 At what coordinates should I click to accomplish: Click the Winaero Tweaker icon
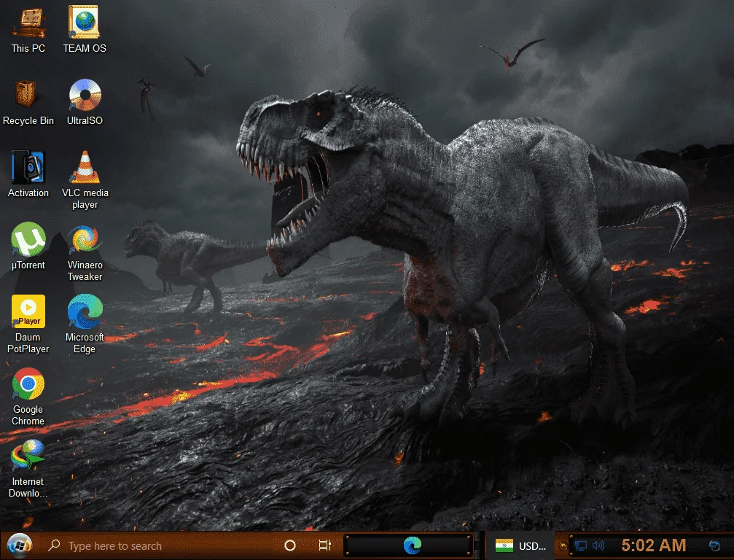[x=85, y=239]
